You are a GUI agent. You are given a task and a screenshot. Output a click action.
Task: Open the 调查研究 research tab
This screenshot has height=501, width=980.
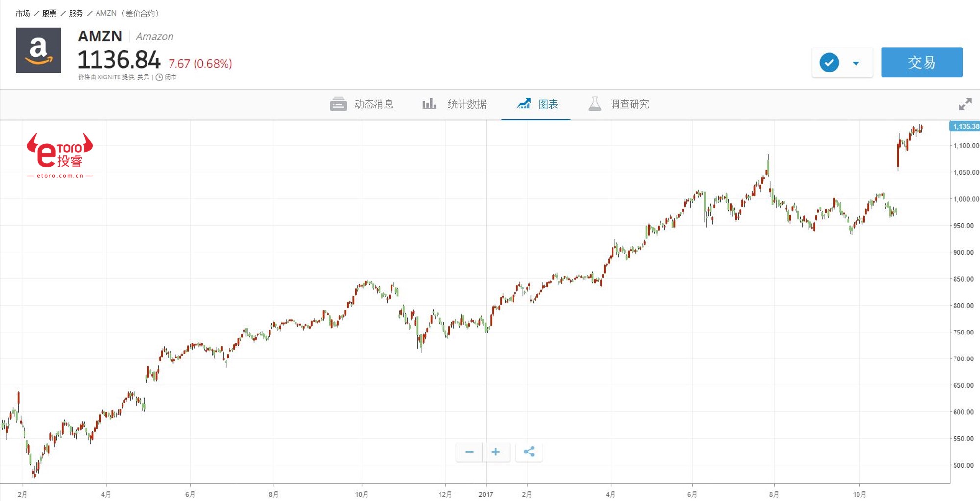tap(619, 104)
